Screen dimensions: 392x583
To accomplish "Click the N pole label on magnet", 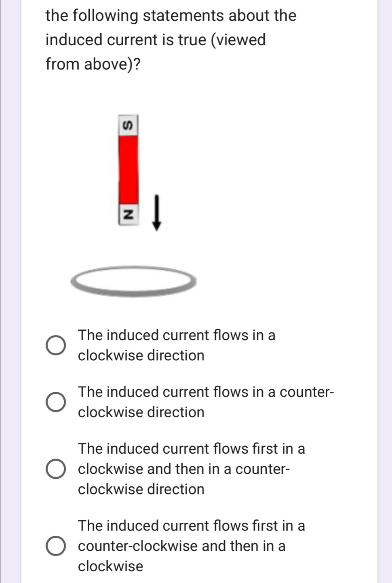I will click(129, 215).
